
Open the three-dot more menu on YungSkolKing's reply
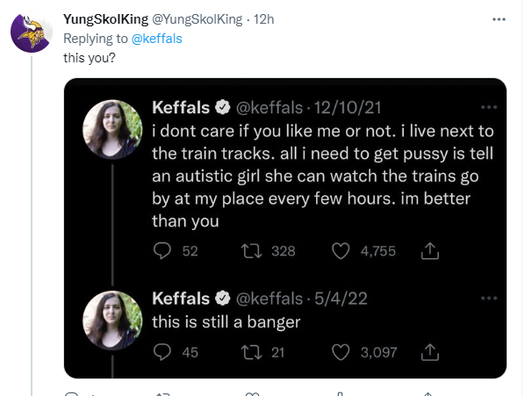[499, 19]
